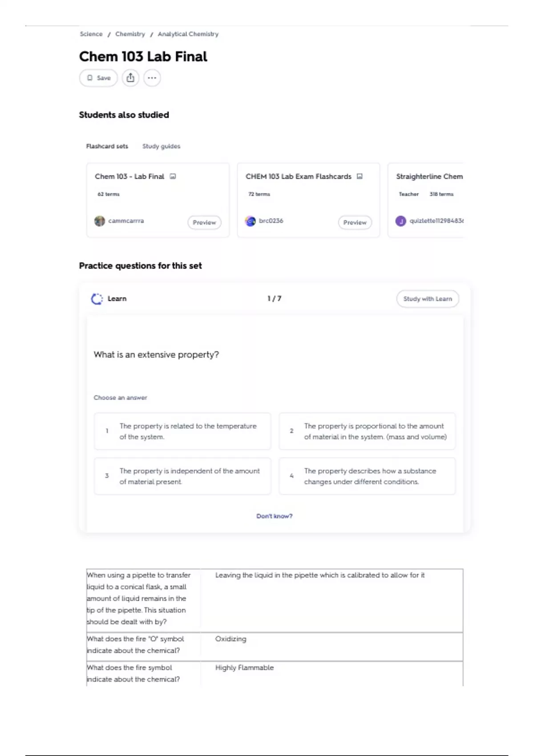Viewport: 534px width, 756px height.
Task: Click the image icon on CHEM 103 Lab Exam Flashcards card
Action: [360, 177]
